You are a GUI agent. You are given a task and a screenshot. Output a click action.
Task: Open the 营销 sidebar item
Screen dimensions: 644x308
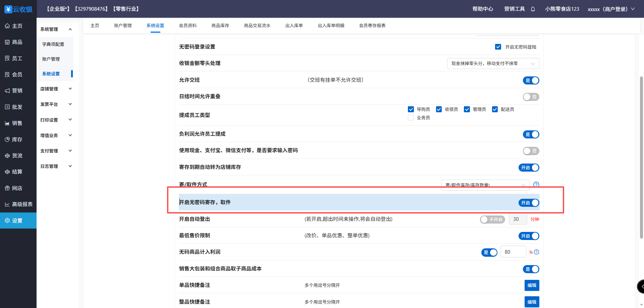17,90
